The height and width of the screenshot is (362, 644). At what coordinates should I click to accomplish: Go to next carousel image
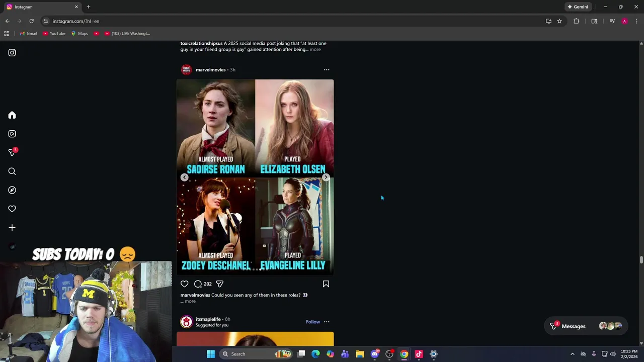[326, 177]
